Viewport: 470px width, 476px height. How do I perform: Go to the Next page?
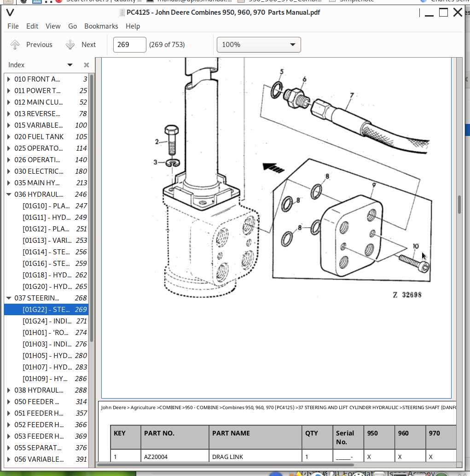click(81, 45)
